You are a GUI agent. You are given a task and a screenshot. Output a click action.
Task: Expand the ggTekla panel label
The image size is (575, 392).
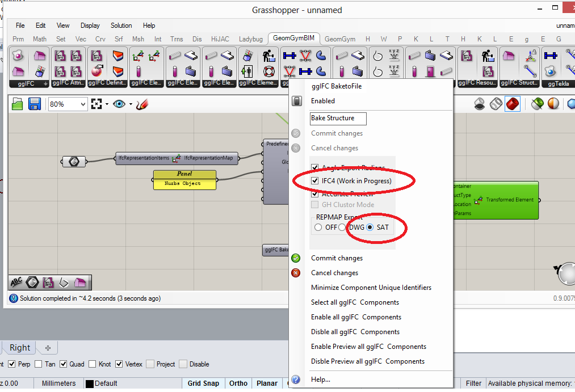pyautogui.click(x=558, y=84)
